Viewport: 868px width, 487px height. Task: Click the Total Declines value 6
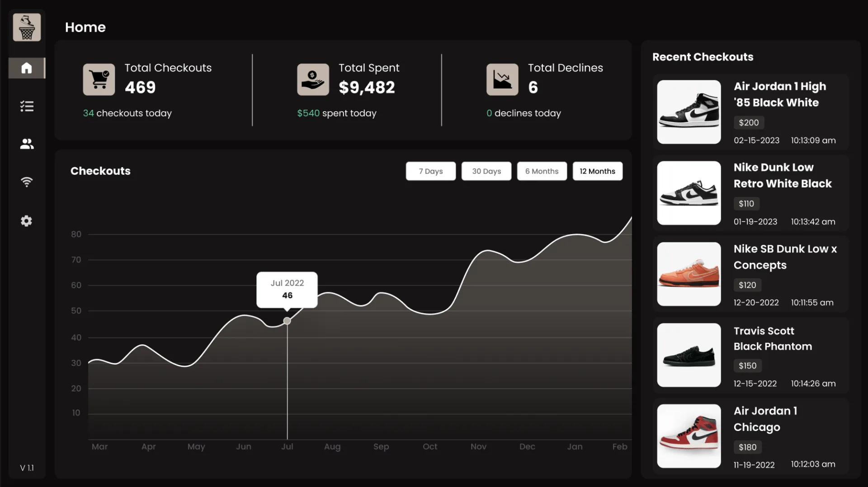tap(533, 87)
